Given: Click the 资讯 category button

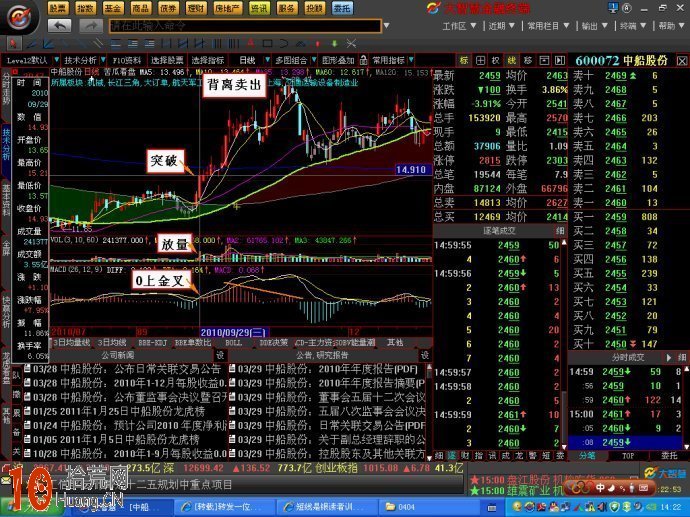Looking at the screenshot, I should (x=259, y=8).
